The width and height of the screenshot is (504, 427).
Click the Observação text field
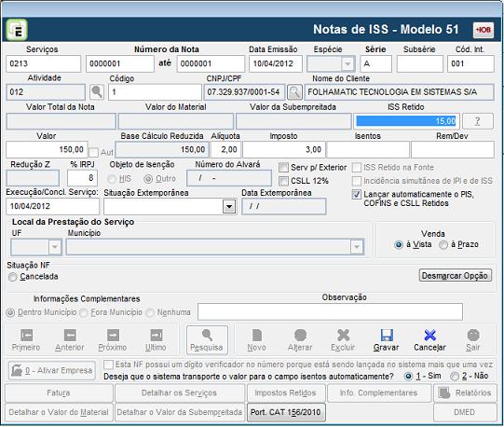(x=330, y=311)
